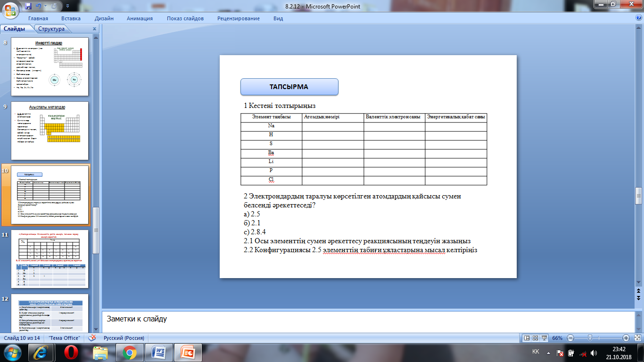Viewport: 644px width, 362px height.
Task: Click the notes field Заметки к слайду
Action: coord(368,322)
